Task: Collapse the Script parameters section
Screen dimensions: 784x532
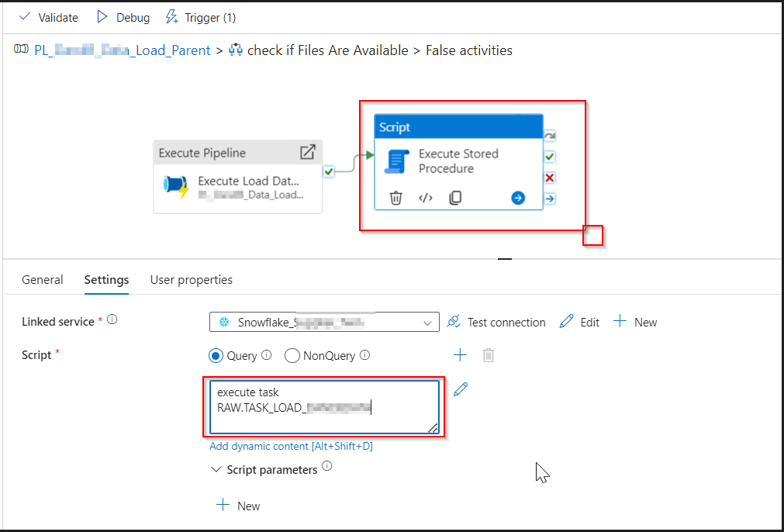Action: click(x=216, y=469)
